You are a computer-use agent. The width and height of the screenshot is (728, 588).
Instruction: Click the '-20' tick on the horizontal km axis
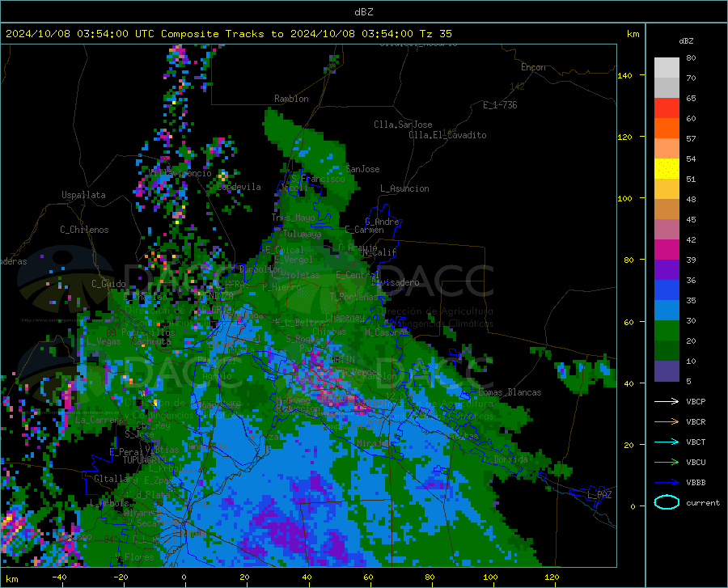click(x=121, y=577)
